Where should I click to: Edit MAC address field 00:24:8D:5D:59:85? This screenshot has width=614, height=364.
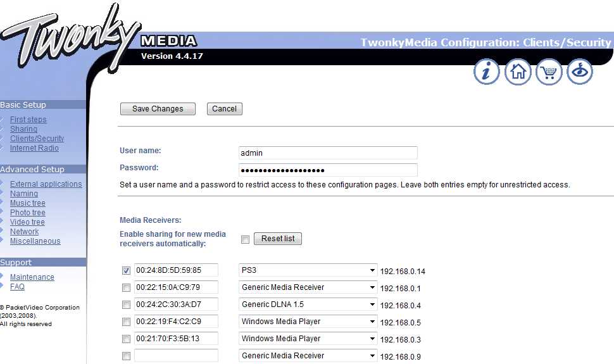(x=176, y=270)
